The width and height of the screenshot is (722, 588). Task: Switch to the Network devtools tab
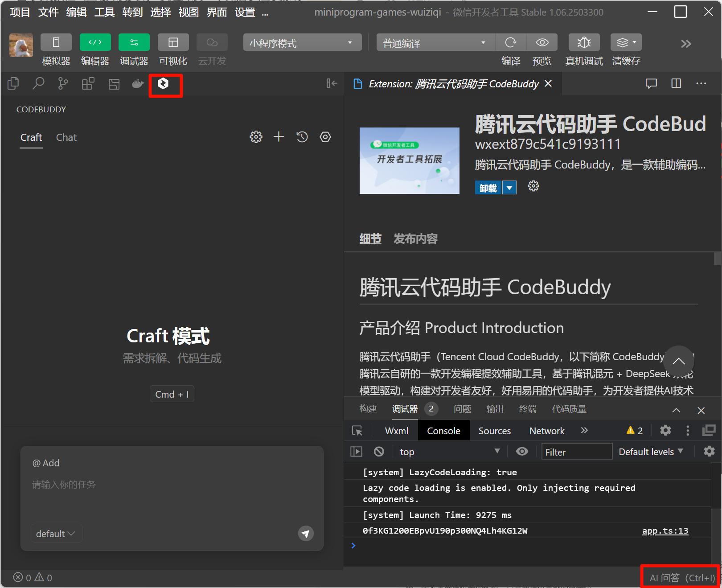pyautogui.click(x=547, y=431)
